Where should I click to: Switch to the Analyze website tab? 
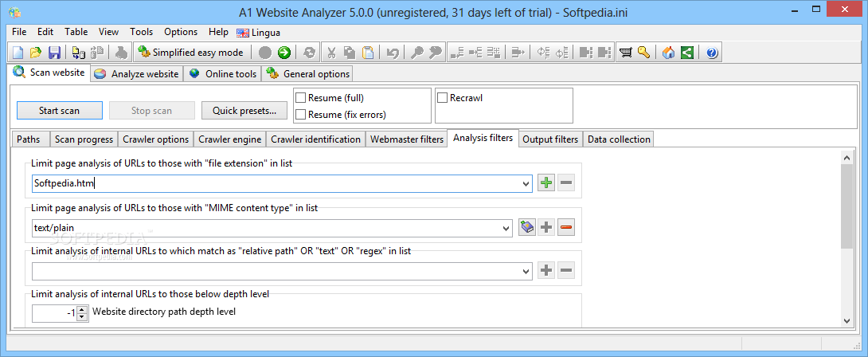point(137,74)
